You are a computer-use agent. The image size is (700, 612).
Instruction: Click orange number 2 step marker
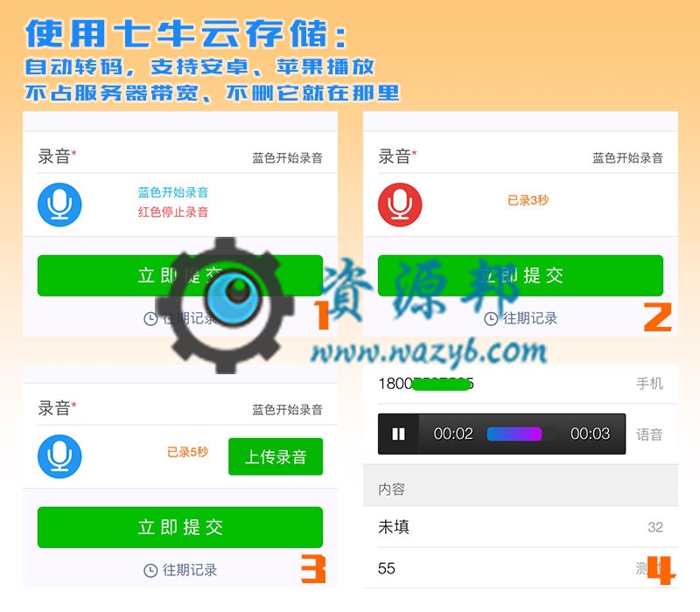pyautogui.click(x=658, y=317)
